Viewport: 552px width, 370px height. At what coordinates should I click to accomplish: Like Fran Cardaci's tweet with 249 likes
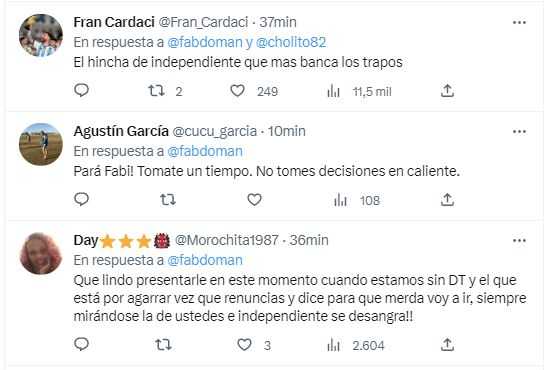[238, 91]
